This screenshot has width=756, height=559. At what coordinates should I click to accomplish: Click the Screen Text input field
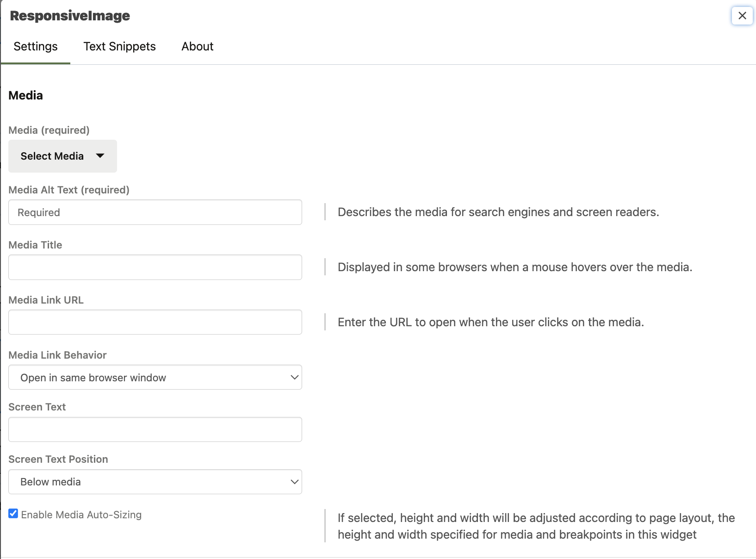coord(155,430)
